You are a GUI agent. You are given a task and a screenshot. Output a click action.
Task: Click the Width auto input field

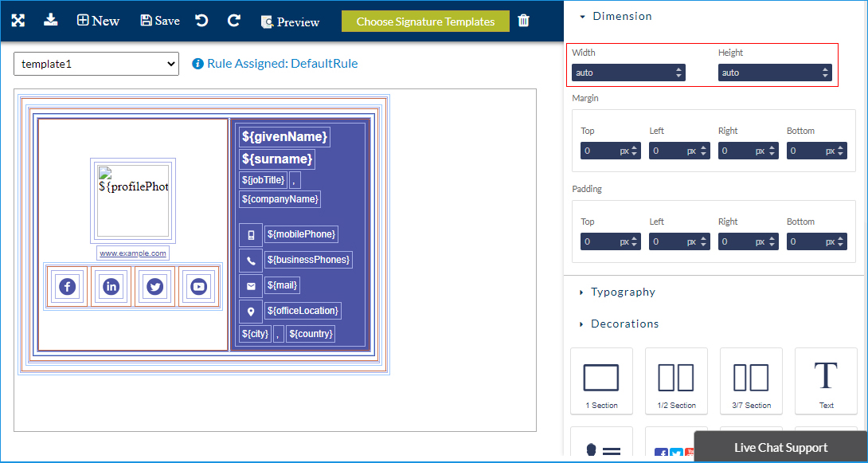(621, 73)
